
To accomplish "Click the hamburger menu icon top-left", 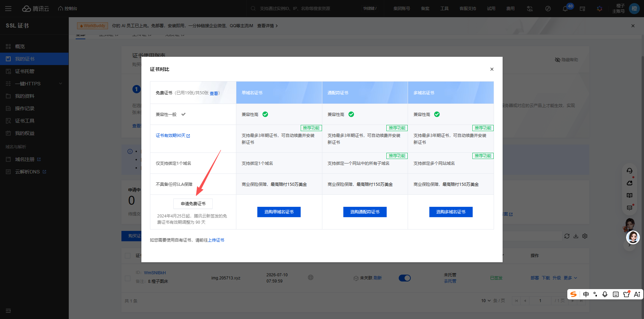I will (8, 9).
